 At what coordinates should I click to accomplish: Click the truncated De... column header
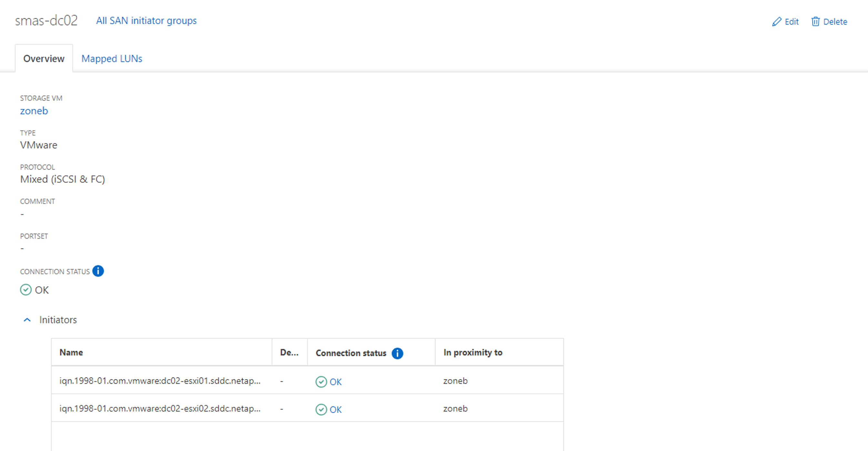pos(289,352)
